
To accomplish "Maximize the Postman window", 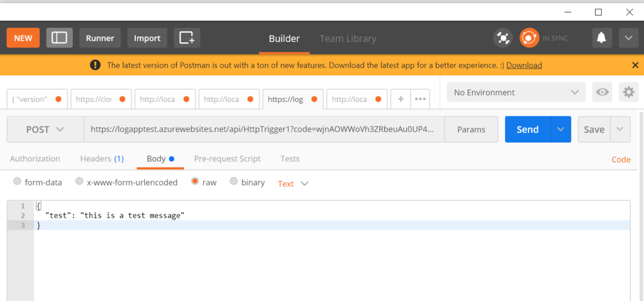I will (599, 12).
